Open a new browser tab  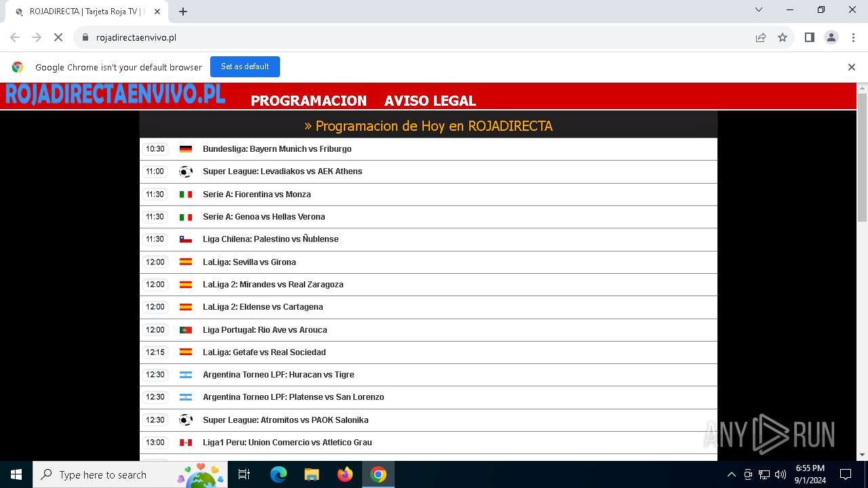[183, 12]
